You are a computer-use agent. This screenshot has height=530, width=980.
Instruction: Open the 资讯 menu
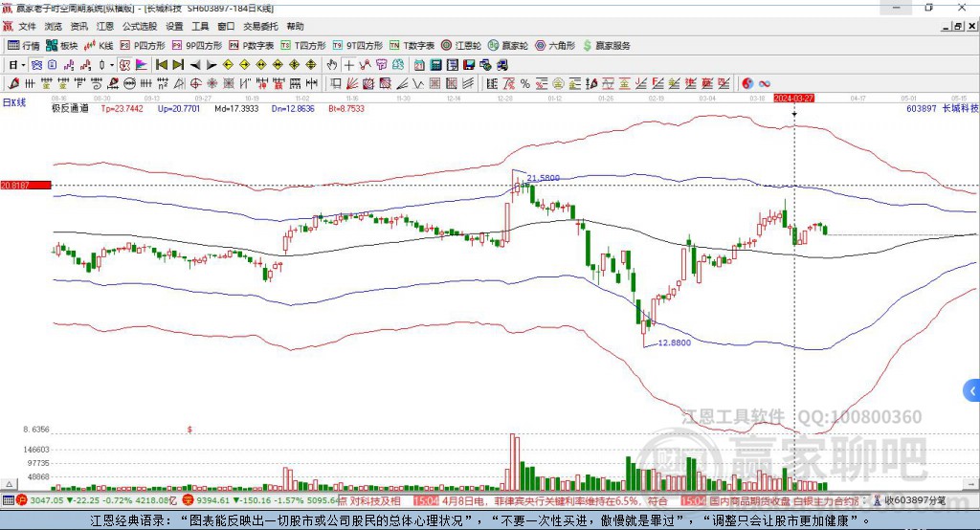pyautogui.click(x=78, y=26)
